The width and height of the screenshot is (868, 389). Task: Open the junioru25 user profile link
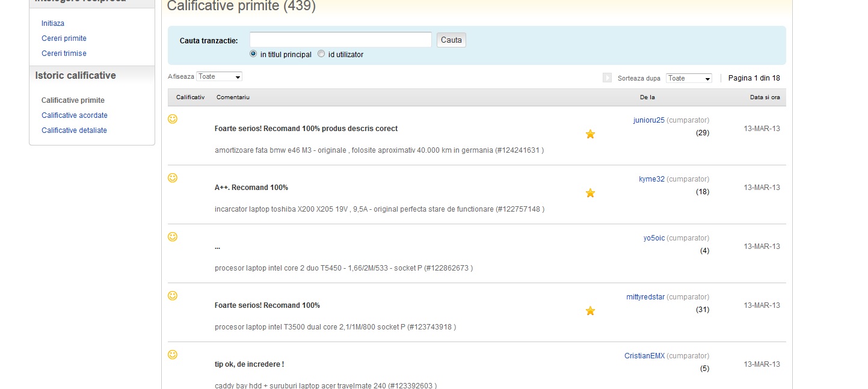click(x=648, y=120)
